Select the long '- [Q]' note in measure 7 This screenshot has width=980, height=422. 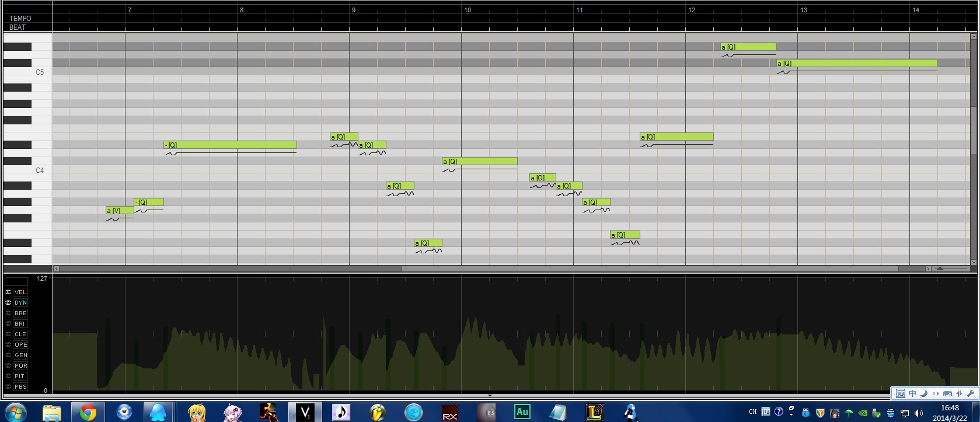click(230, 145)
